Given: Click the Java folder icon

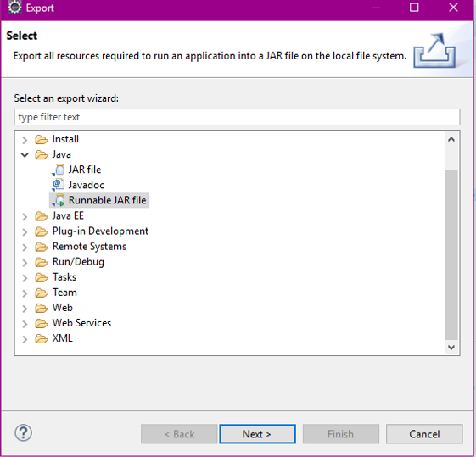Looking at the screenshot, I should coord(42,154).
